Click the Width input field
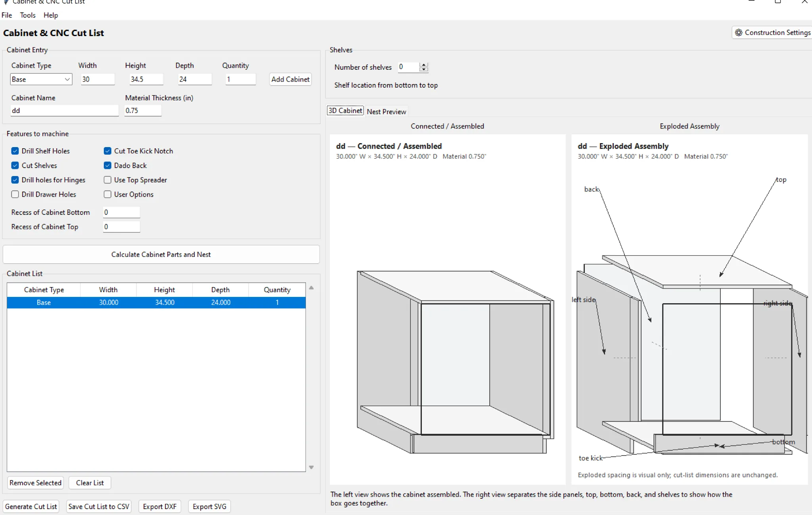Viewport: 812px width, 515px height. 98,79
